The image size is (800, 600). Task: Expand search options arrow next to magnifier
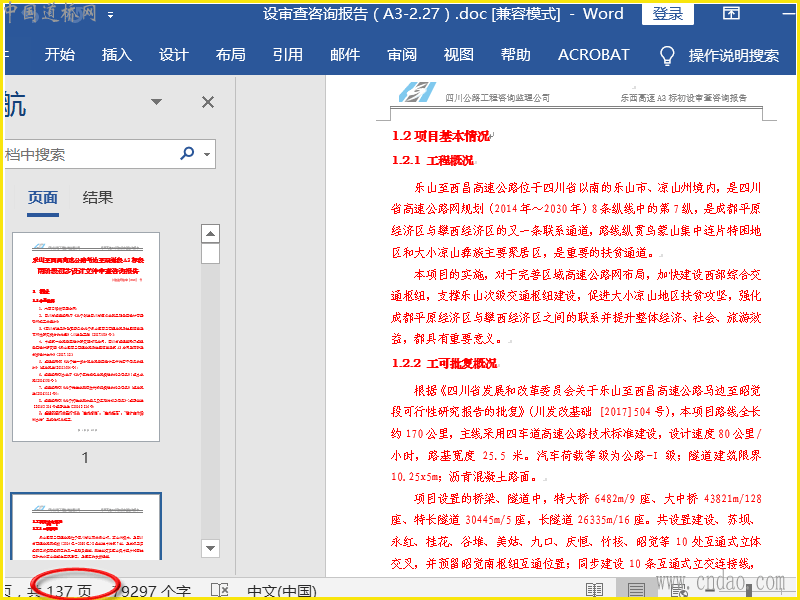point(207,155)
